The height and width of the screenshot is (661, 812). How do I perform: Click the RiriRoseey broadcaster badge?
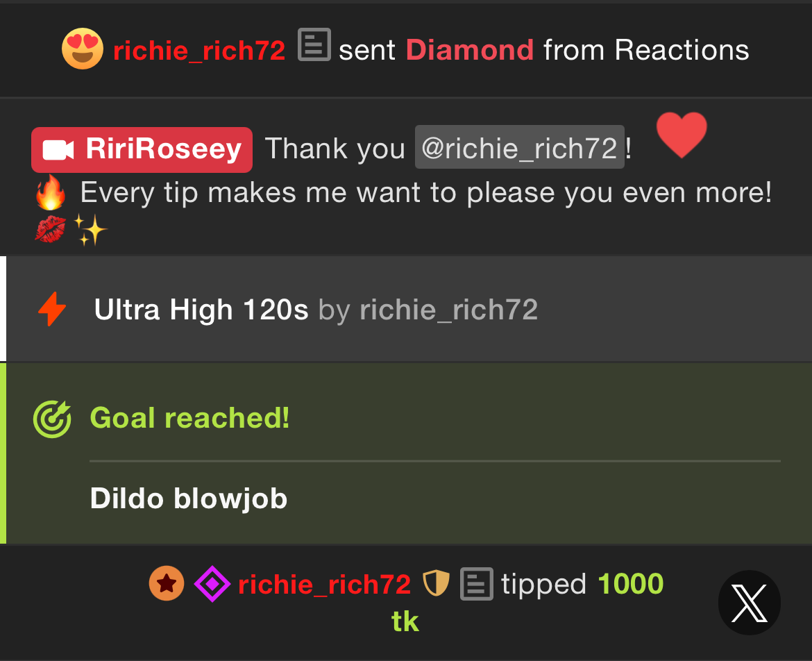[x=142, y=150]
